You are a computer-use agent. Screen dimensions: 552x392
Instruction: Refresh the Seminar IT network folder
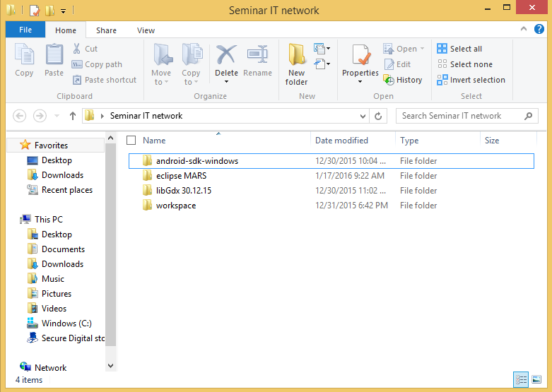tap(378, 116)
